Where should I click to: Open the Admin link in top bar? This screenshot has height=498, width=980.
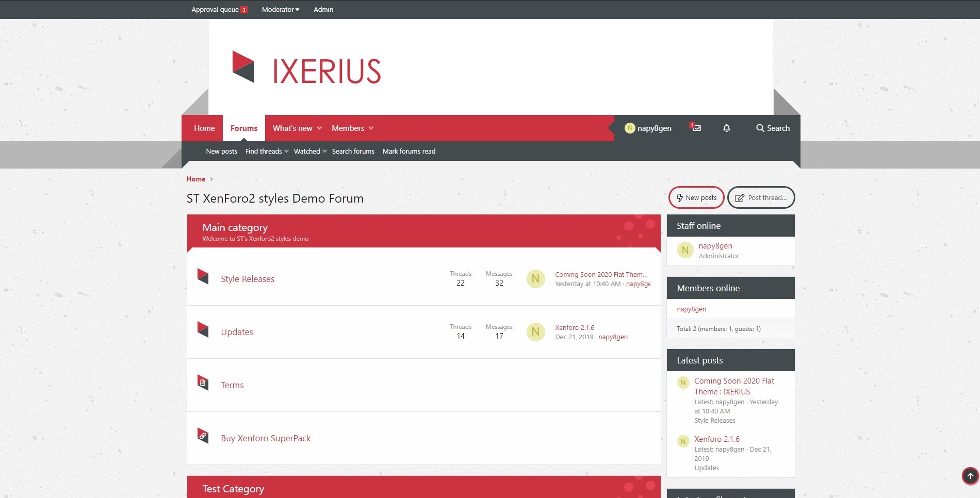pyautogui.click(x=323, y=9)
